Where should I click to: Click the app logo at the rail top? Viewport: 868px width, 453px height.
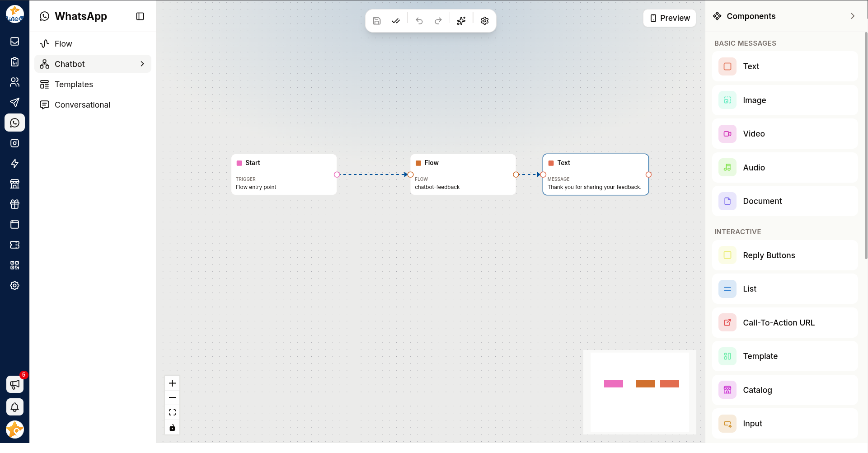pyautogui.click(x=15, y=14)
